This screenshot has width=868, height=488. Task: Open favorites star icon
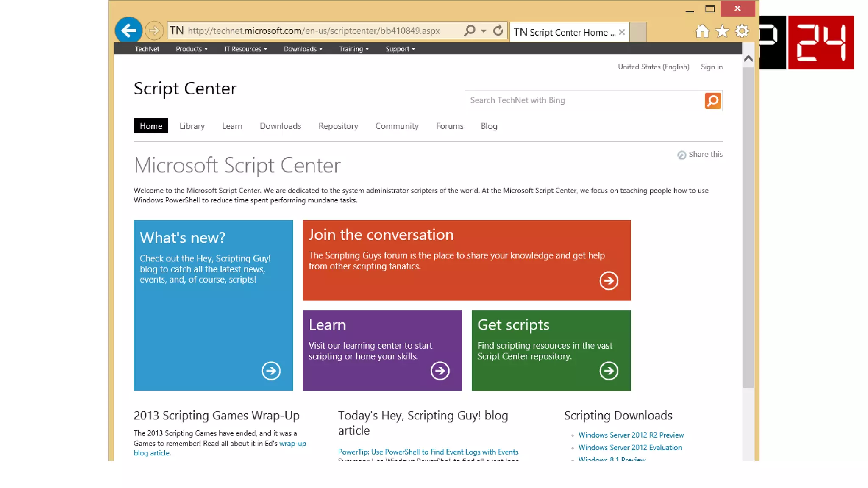[x=722, y=31]
